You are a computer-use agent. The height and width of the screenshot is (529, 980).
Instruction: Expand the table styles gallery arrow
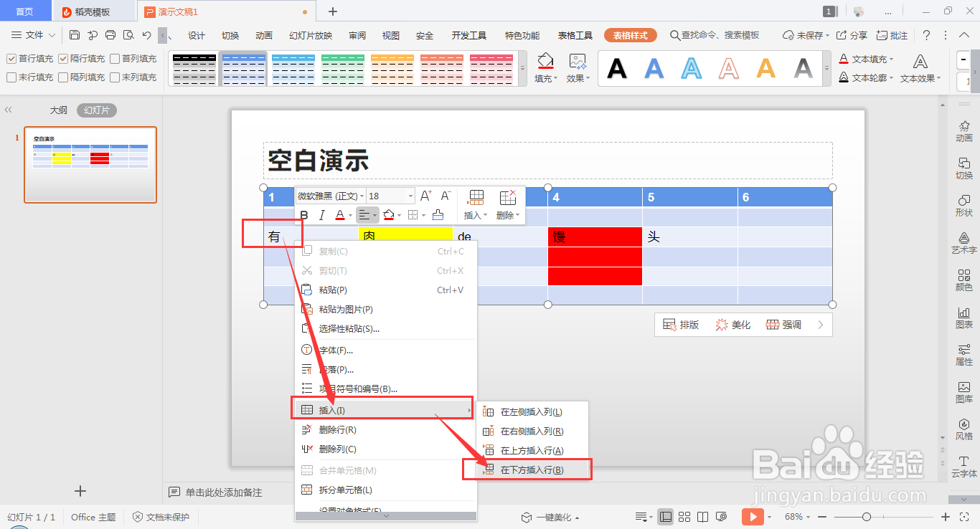coord(522,68)
